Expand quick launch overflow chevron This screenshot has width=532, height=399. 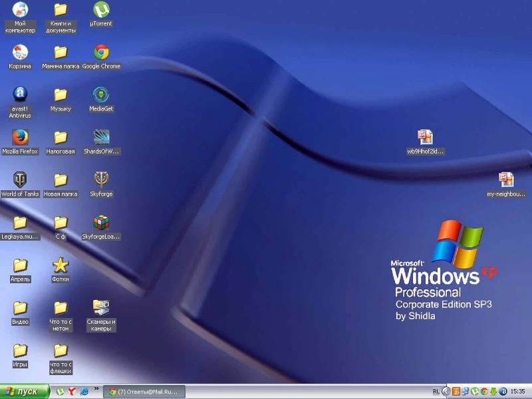96,389
